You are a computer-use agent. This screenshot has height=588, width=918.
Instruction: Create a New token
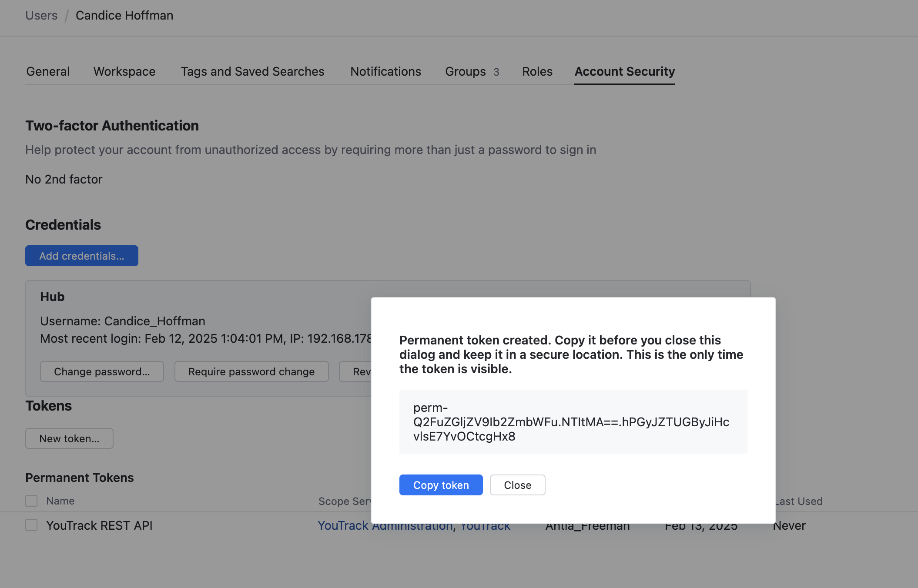coord(69,438)
